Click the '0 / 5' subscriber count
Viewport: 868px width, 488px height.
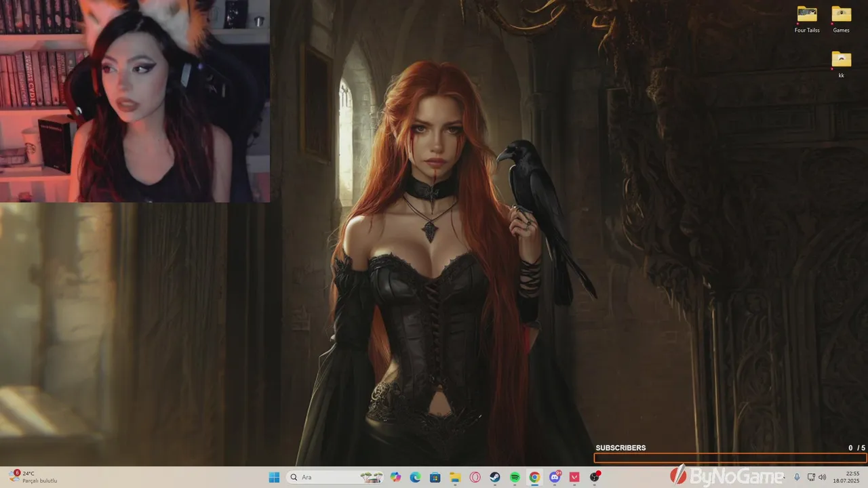click(856, 448)
